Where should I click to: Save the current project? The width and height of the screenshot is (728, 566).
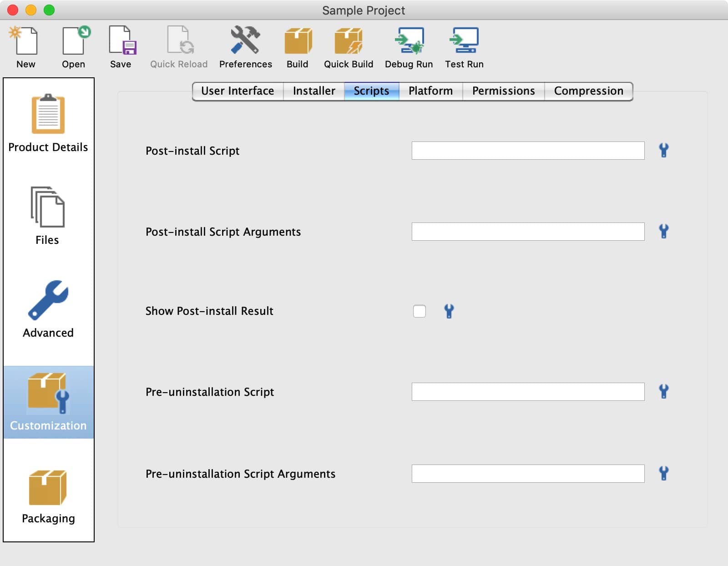[121, 47]
